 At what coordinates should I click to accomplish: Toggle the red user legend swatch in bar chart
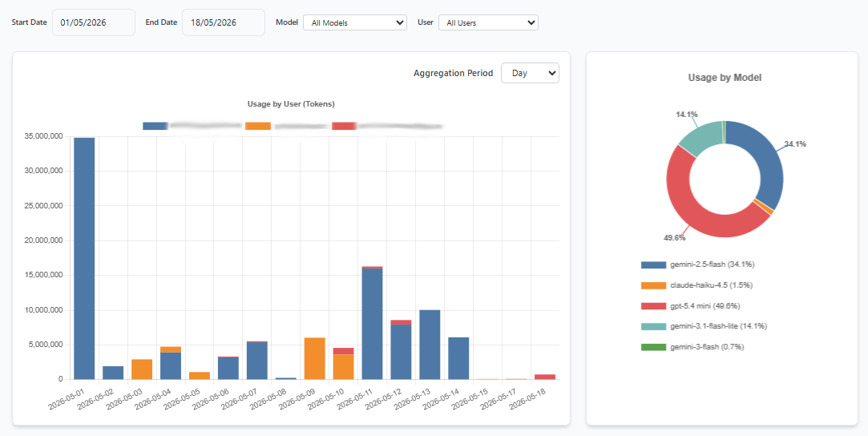point(345,126)
